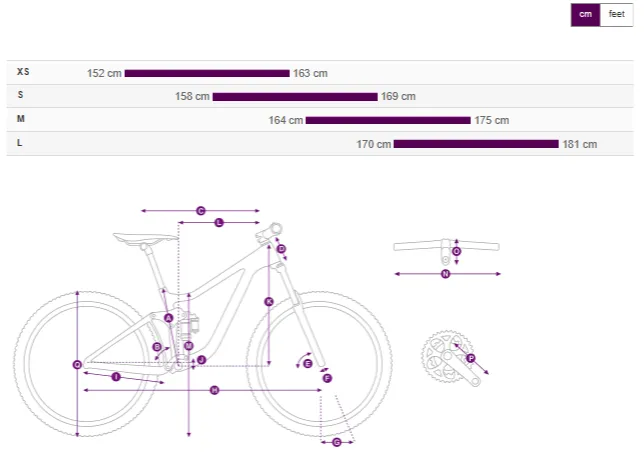Select the M size row label
Screen dimensions: 644x454
(x=21, y=119)
